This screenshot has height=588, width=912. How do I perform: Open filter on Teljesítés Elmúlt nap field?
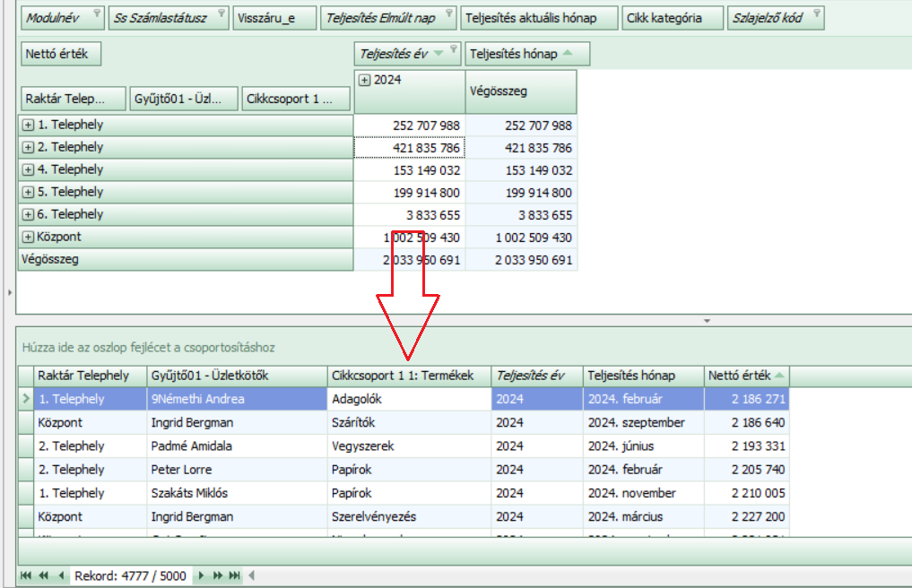tap(448, 15)
